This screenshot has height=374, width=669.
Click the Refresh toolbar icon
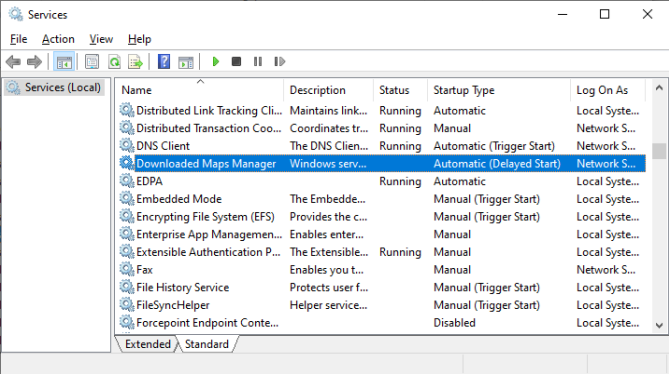(114, 62)
